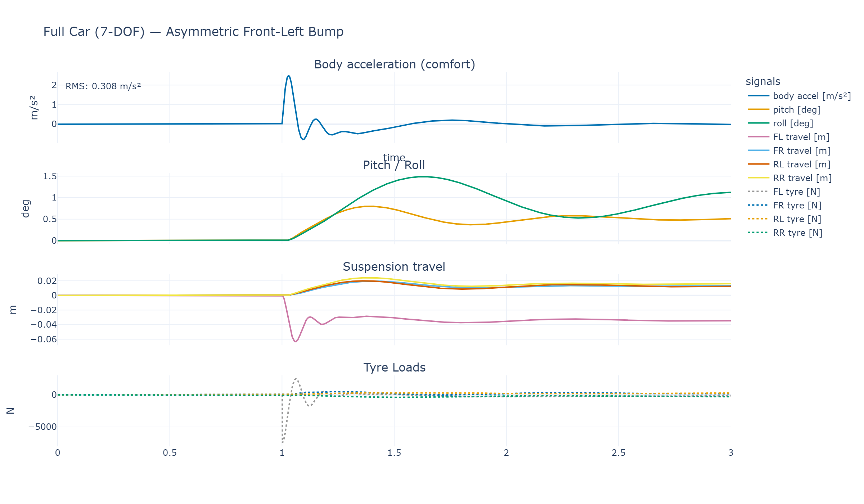The image size is (864, 504).
Task: Click the FL tyre load negative spike
Action: click(283, 441)
